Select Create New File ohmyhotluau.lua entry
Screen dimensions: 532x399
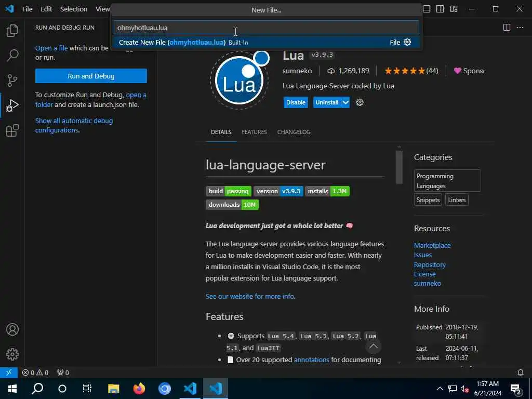[267, 43]
